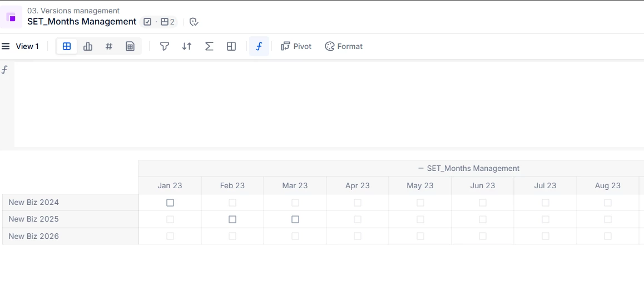Click the layout panel icon
The width and height of the screenshot is (644, 294).
231,46
